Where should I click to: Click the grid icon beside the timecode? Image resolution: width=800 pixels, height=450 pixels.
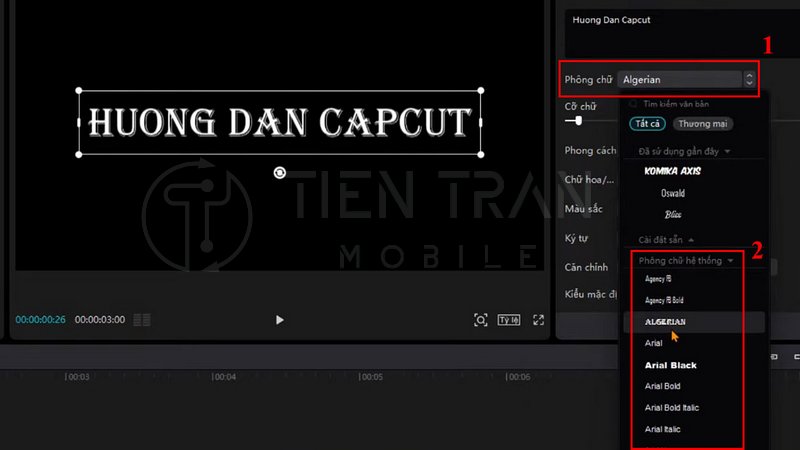click(142, 320)
